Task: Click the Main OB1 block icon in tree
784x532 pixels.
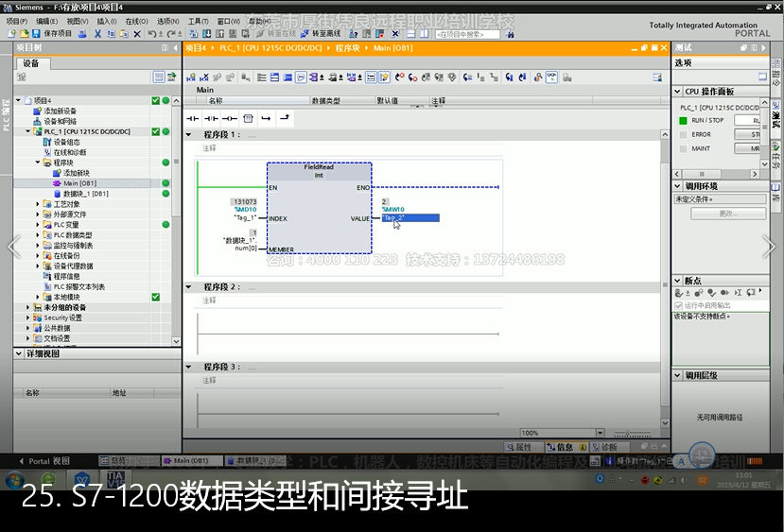Action: 57,183
